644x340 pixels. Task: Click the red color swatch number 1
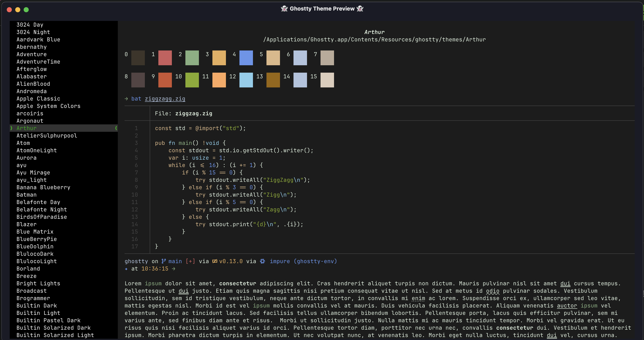coord(165,58)
